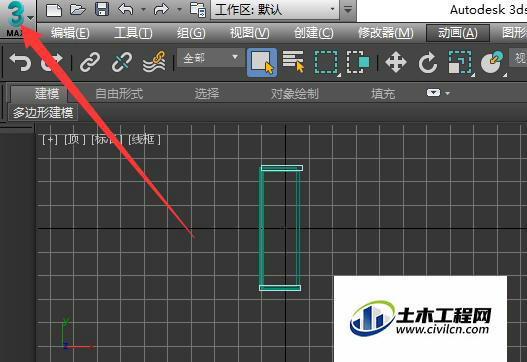Image resolution: width=527 pixels, height=362 pixels.
Task: Open the 工具(T) menu
Action: pos(133,33)
